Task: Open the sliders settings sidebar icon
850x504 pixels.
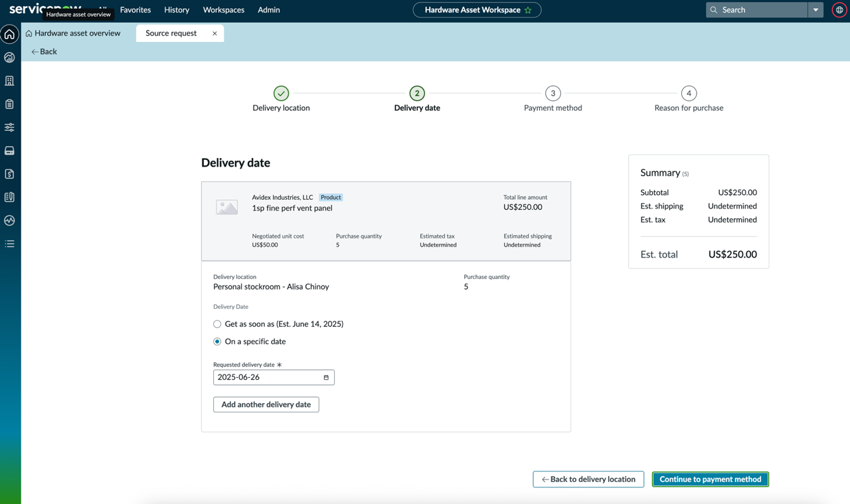Action: click(x=9, y=127)
